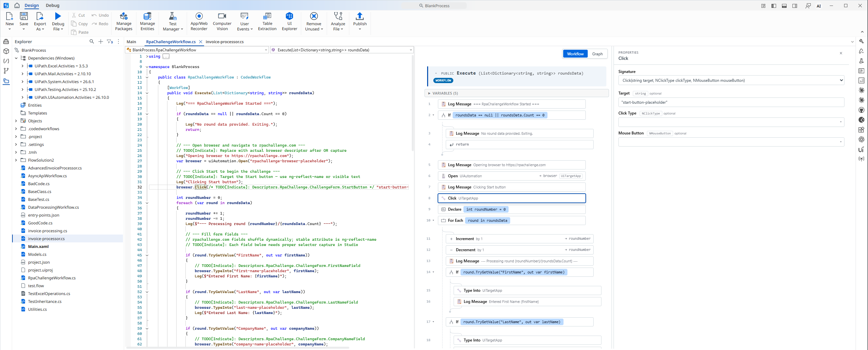
Task: Open Manage Entities
Action: click(x=147, y=22)
